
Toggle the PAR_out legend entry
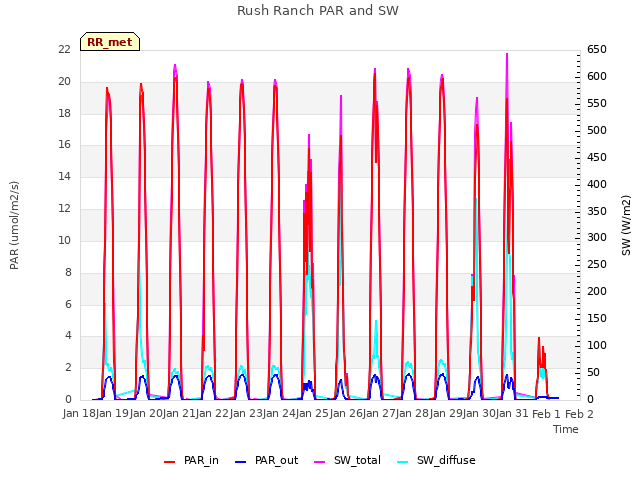(x=267, y=460)
